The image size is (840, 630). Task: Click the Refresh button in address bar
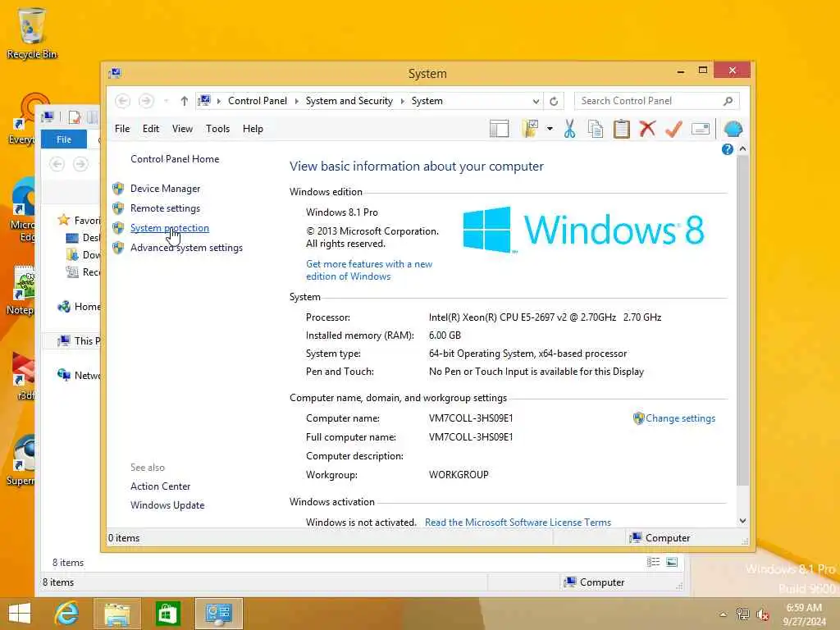click(x=554, y=101)
